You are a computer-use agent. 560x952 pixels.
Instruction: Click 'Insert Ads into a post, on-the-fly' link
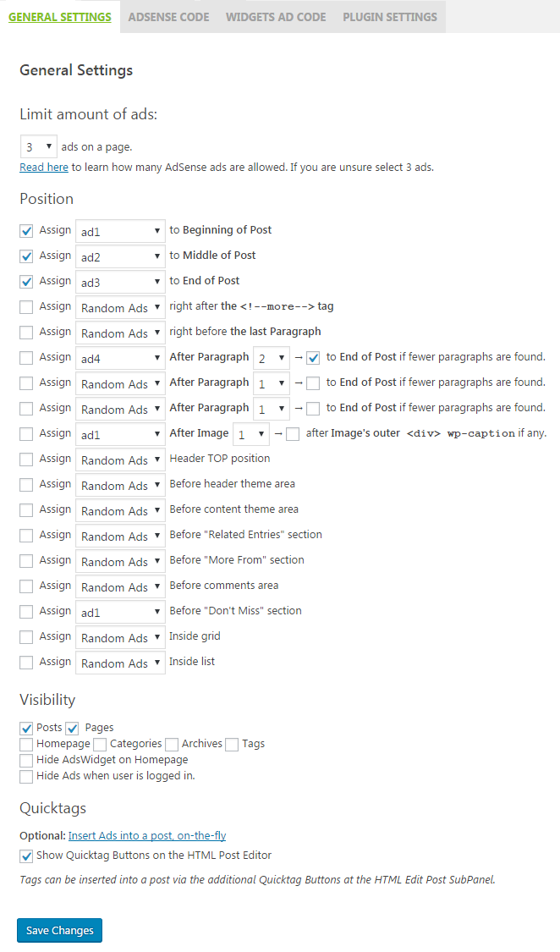pos(147,836)
